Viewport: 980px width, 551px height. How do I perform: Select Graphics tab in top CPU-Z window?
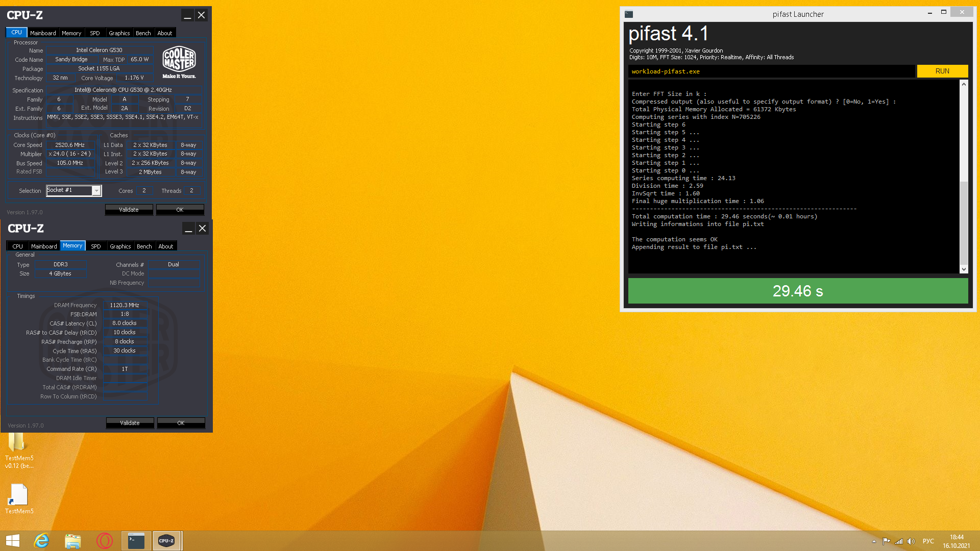coord(119,33)
